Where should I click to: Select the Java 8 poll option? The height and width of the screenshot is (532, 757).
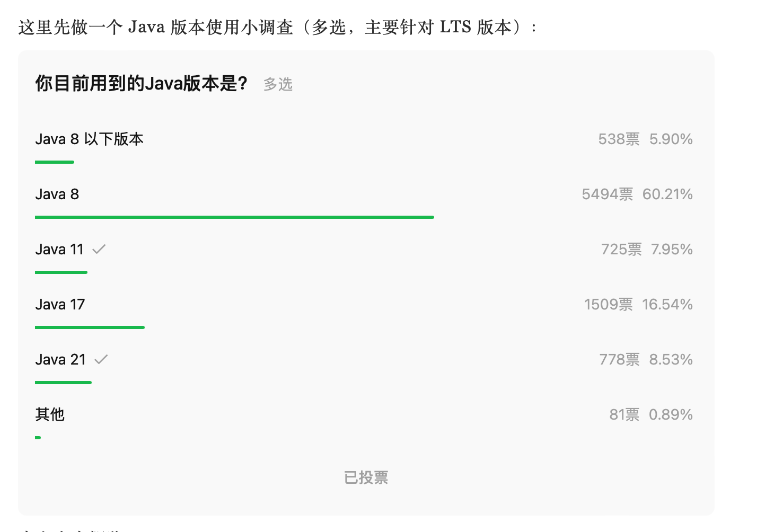pyautogui.click(x=57, y=194)
